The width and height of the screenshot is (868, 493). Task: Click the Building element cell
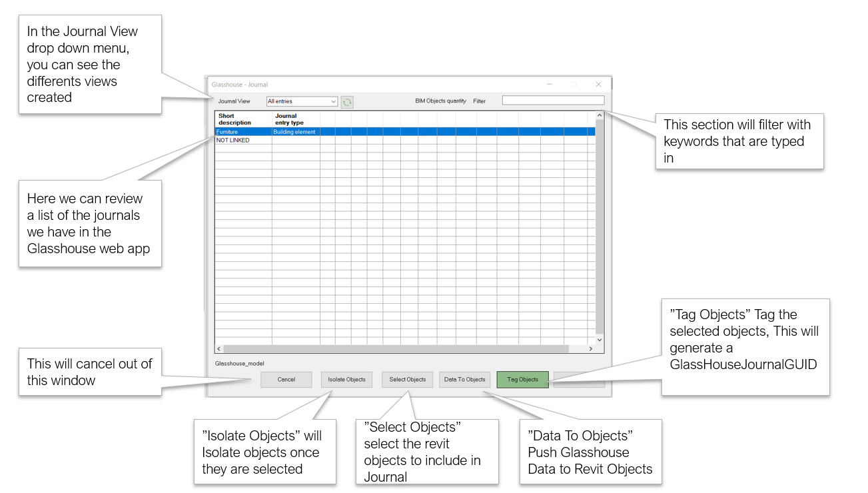(x=296, y=132)
